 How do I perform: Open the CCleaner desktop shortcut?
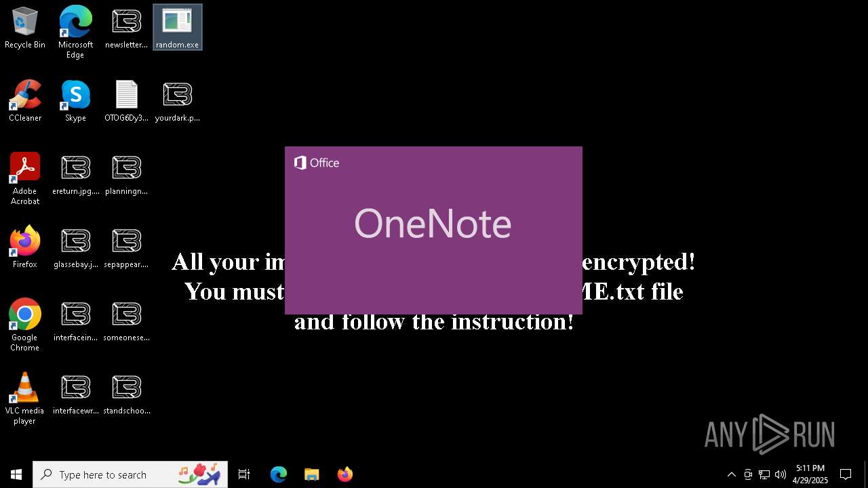[25, 100]
